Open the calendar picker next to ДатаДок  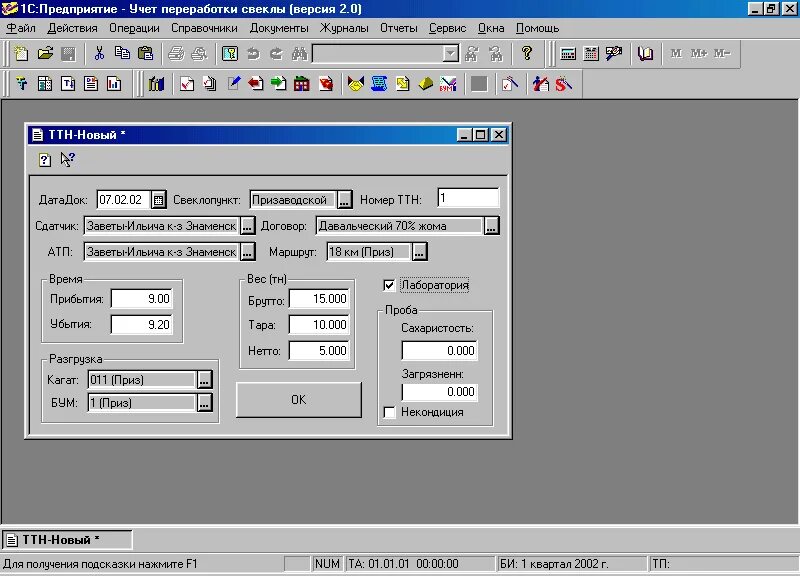tap(159, 200)
